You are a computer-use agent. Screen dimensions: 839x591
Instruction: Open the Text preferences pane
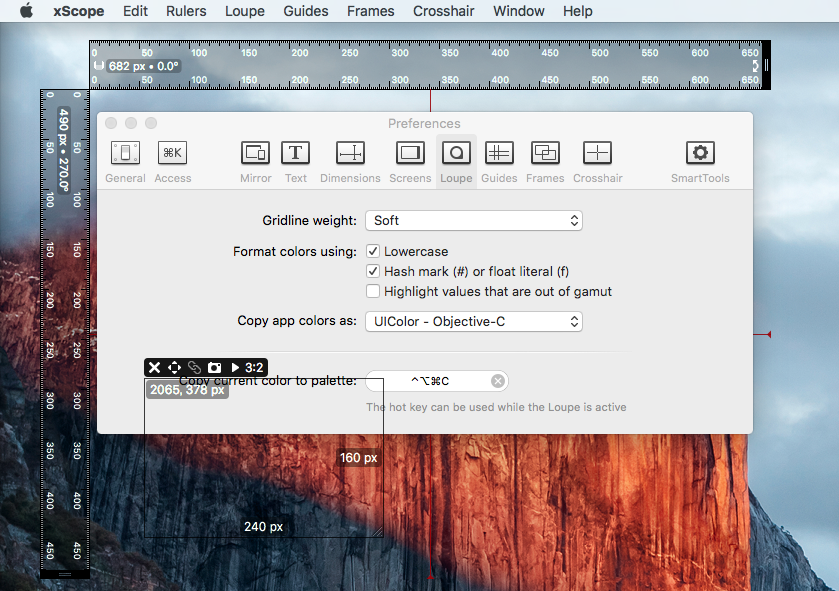(295, 162)
